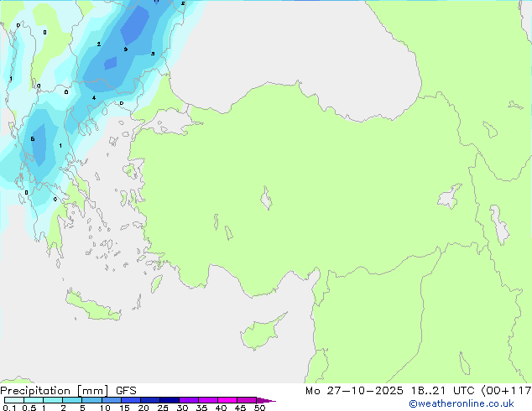Click the legend value '45'
Screen dimensions: 532x411
point(241,408)
